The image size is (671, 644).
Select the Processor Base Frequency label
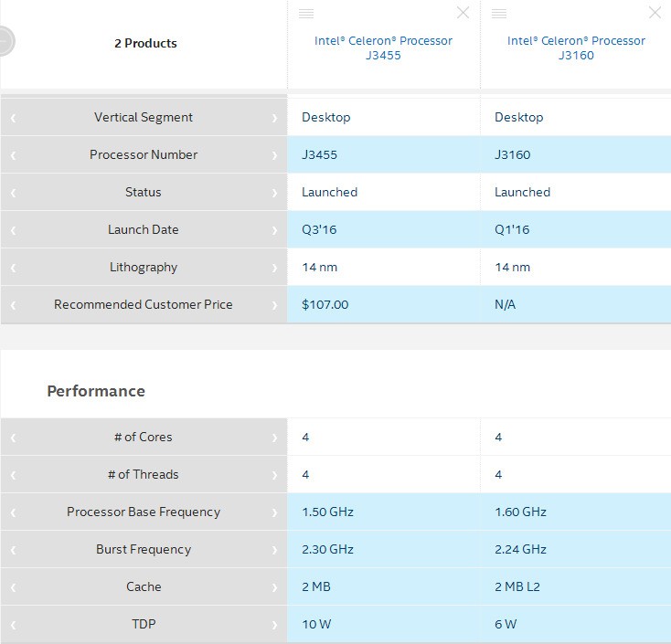pos(144,512)
